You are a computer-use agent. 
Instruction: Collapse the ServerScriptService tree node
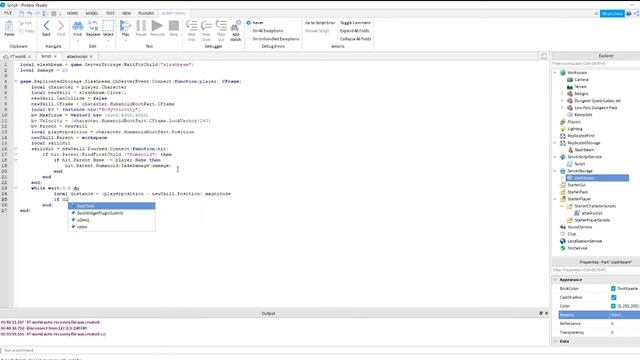click(555, 157)
